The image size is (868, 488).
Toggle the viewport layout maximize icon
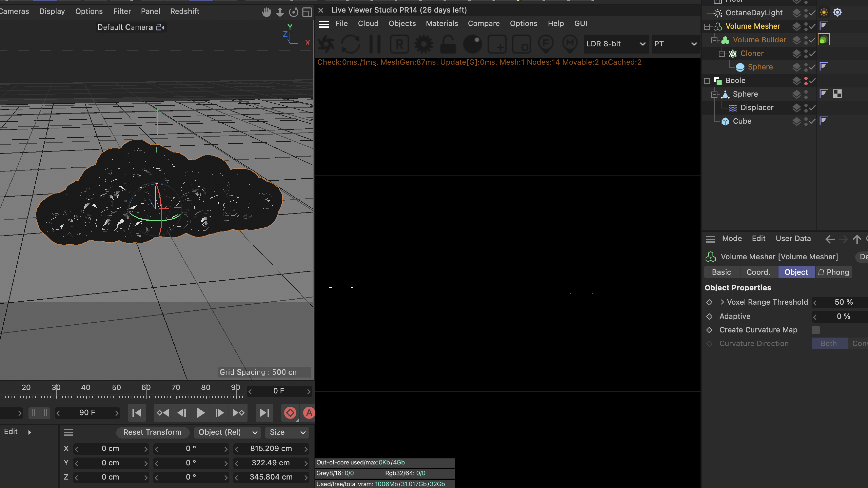pos(307,12)
